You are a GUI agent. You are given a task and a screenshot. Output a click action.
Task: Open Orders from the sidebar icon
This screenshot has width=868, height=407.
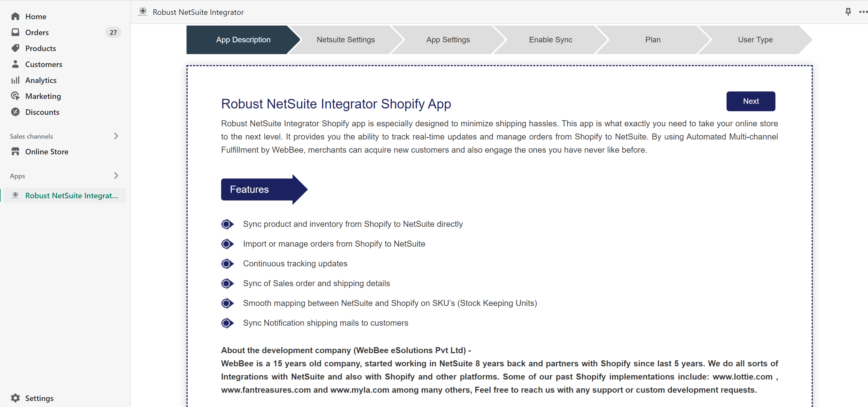pos(15,32)
